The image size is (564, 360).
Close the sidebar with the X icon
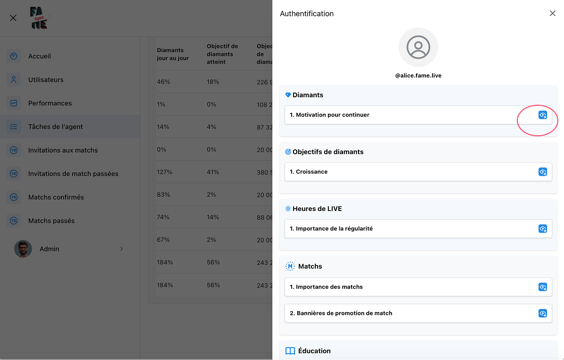pos(13,18)
